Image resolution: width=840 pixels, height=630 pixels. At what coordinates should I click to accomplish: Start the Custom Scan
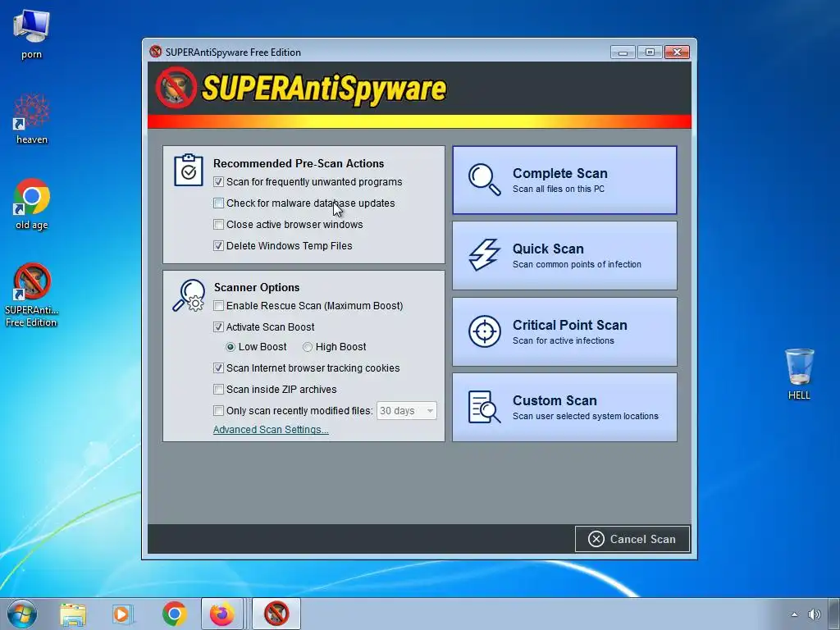(x=564, y=407)
